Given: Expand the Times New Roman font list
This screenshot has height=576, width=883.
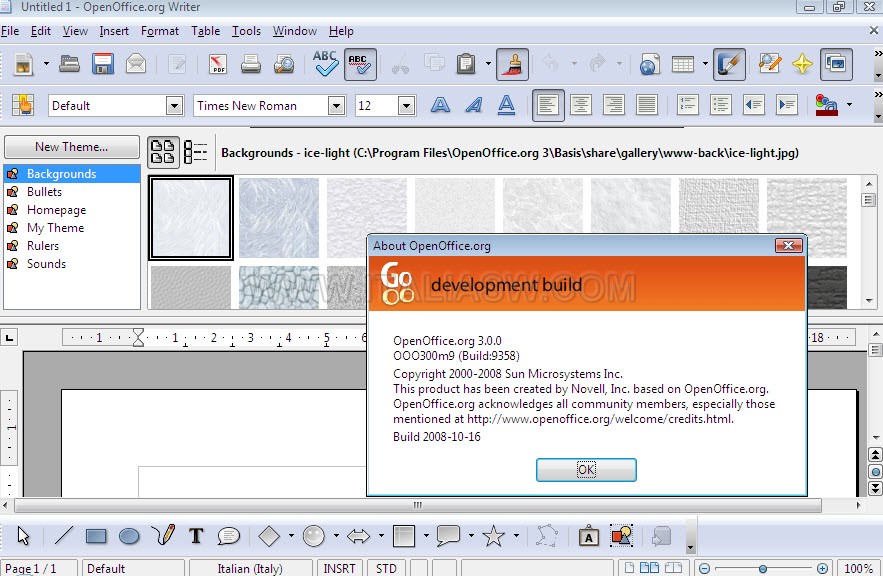Looking at the screenshot, I should [x=337, y=105].
